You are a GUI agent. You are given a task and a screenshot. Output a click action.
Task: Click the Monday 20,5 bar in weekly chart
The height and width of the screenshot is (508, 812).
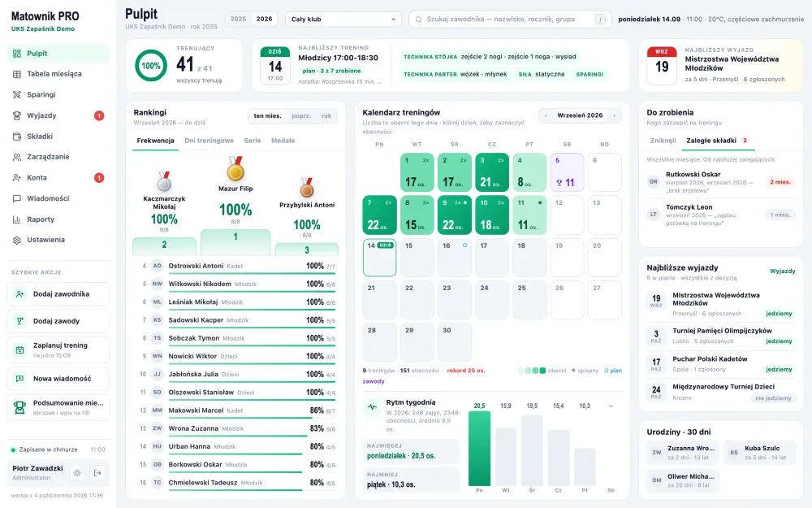pyautogui.click(x=480, y=449)
